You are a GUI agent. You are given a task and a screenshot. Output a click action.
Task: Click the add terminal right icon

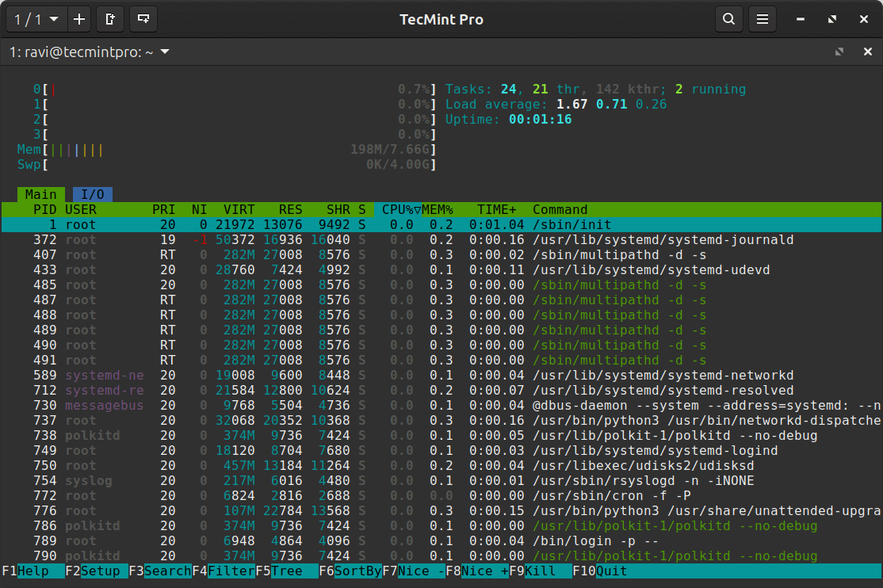(x=110, y=19)
